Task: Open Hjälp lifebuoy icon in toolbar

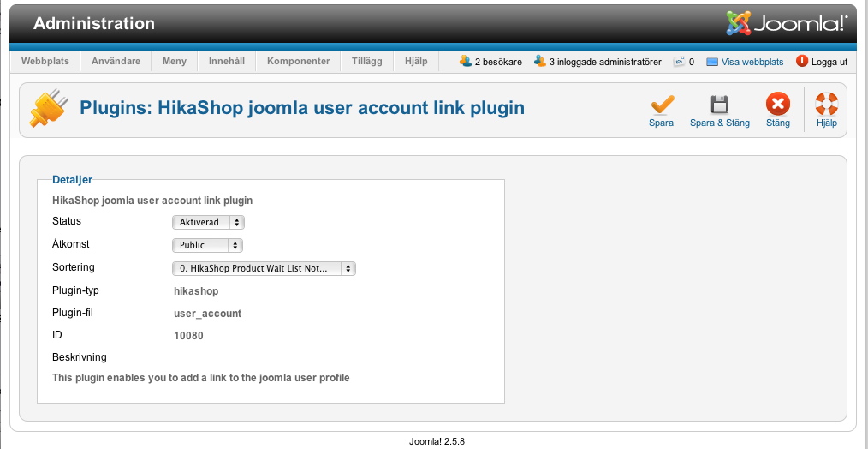Action: pos(826,105)
